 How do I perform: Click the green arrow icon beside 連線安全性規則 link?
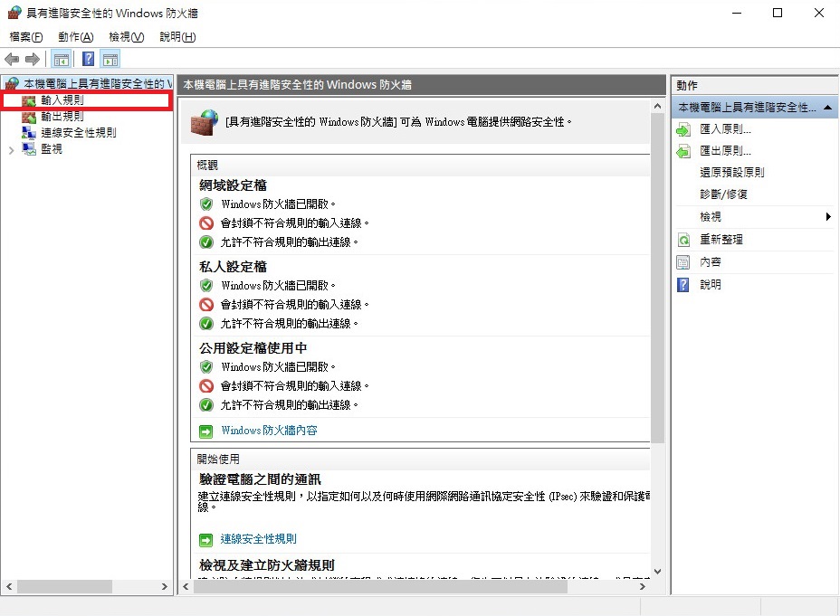pyautogui.click(x=205, y=540)
